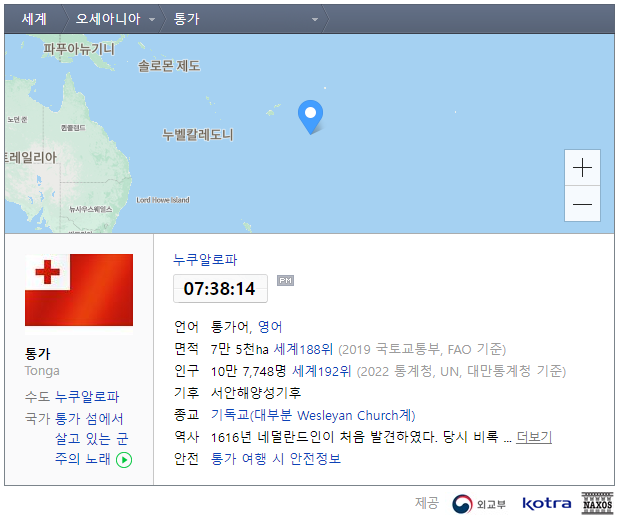The height and width of the screenshot is (522, 618).
Task: Open the 기독교 religion link
Action: [313, 415]
